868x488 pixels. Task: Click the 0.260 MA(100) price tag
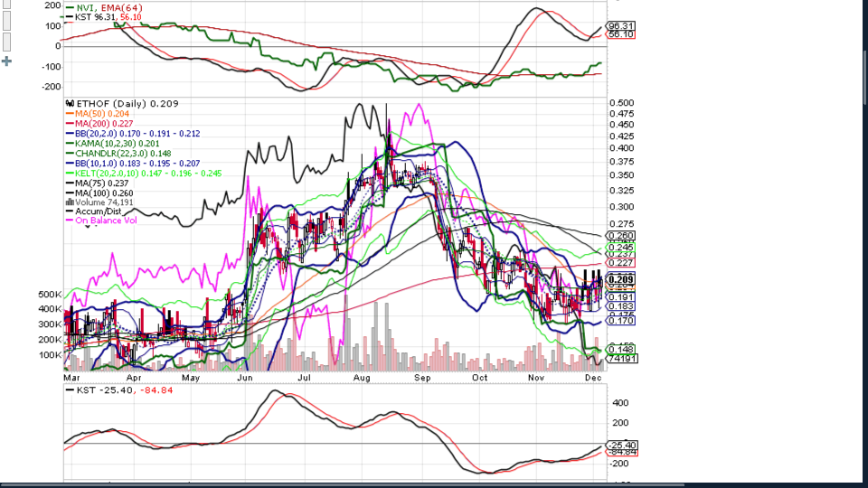pyautogui.click(x=621, y=236)
